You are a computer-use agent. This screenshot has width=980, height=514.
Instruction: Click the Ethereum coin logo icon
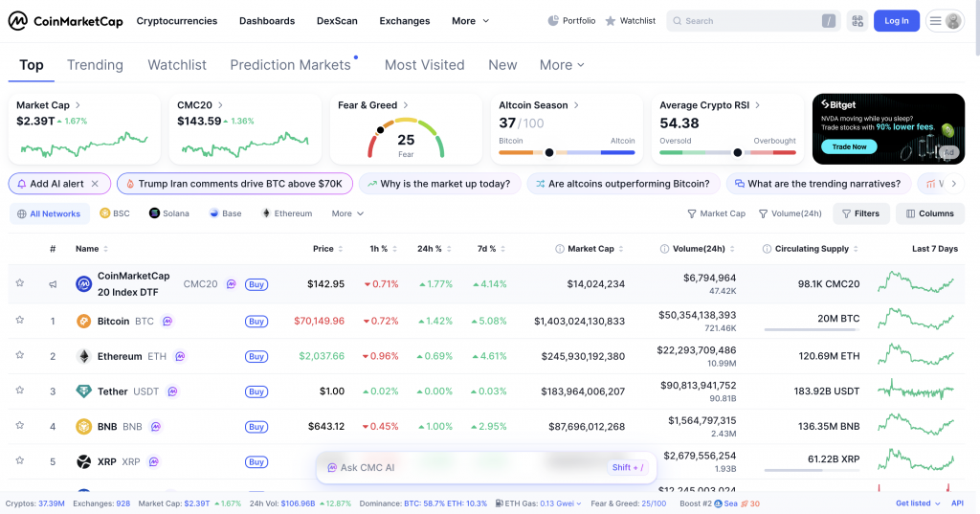point(84,357)
